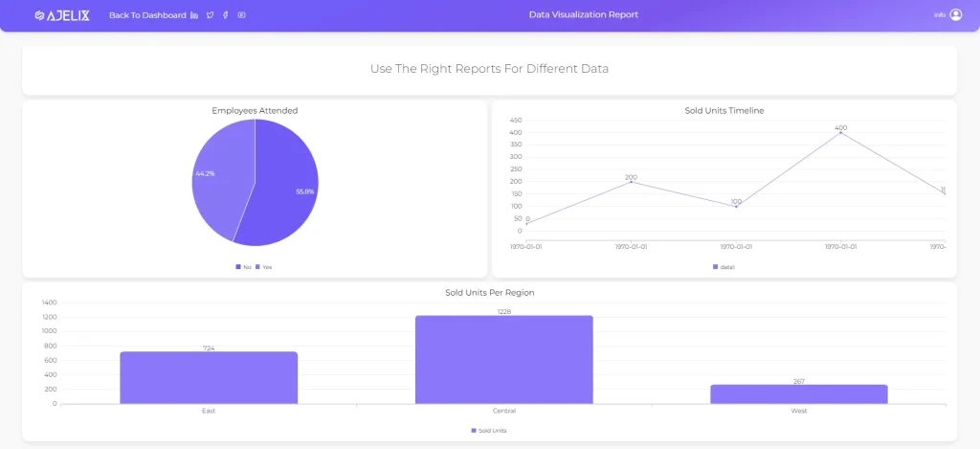Image resolution: width=980 pixels, height=449 pixels.
Task: Click 'Data Visualization Report' header title
Action: tap(584, 15)
